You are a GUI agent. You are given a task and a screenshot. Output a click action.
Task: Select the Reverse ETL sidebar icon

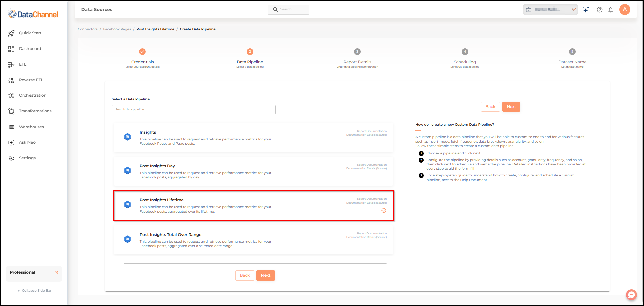(11, 80)
